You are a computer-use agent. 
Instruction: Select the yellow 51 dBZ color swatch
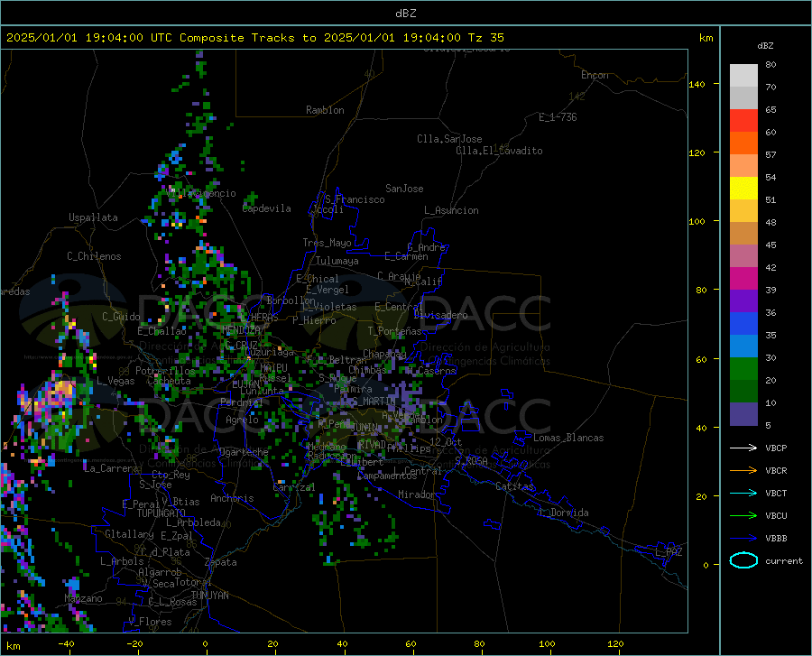[743, 189]
